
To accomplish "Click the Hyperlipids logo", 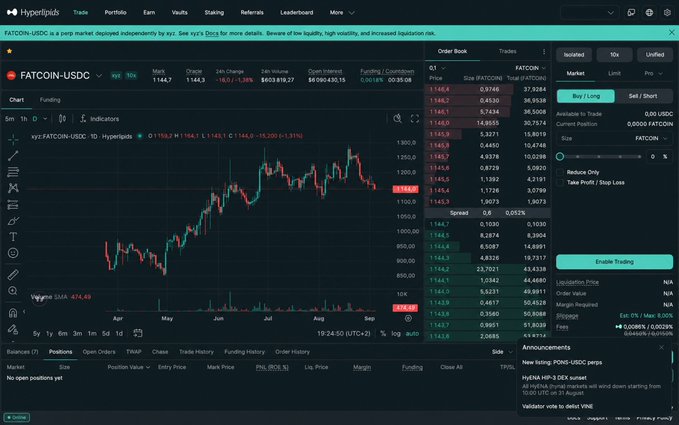I will (33, 12).
